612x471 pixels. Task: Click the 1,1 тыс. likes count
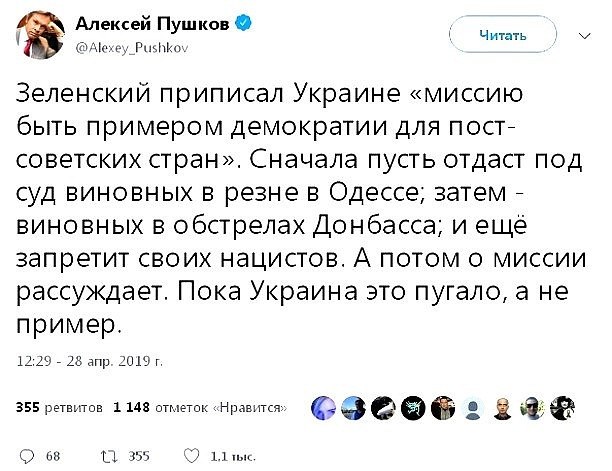click(233, 456)
